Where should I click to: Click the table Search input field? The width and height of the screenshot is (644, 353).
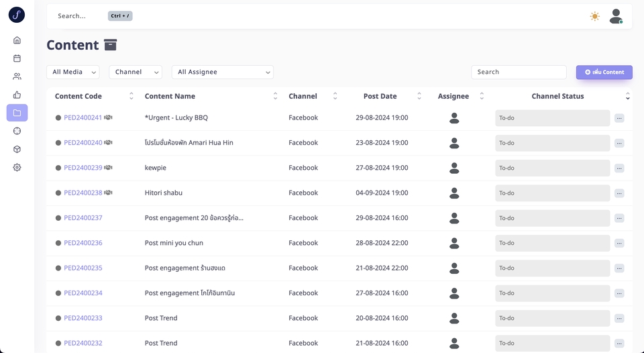(519, 72)
